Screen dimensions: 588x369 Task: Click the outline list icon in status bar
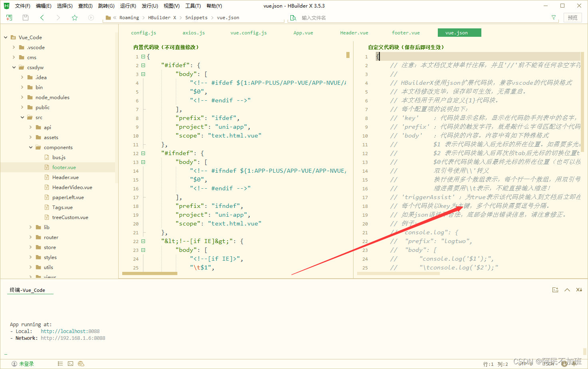pyautogui.click(x=60, y=364)
